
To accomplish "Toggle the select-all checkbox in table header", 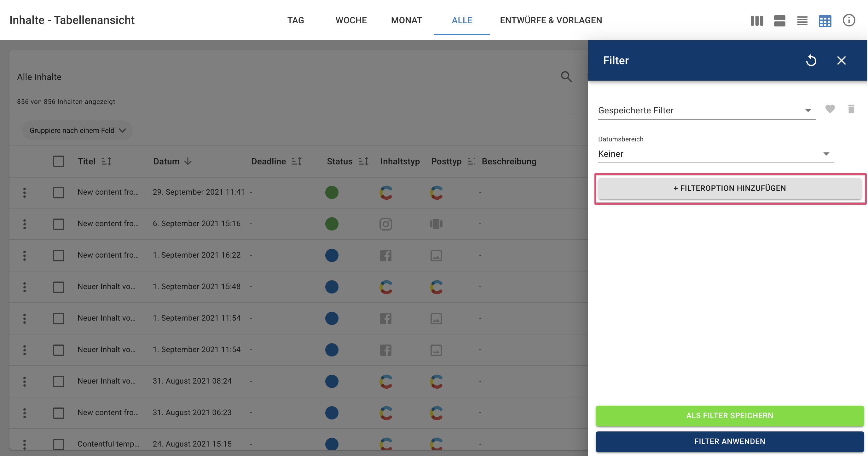I will (58, 161).
